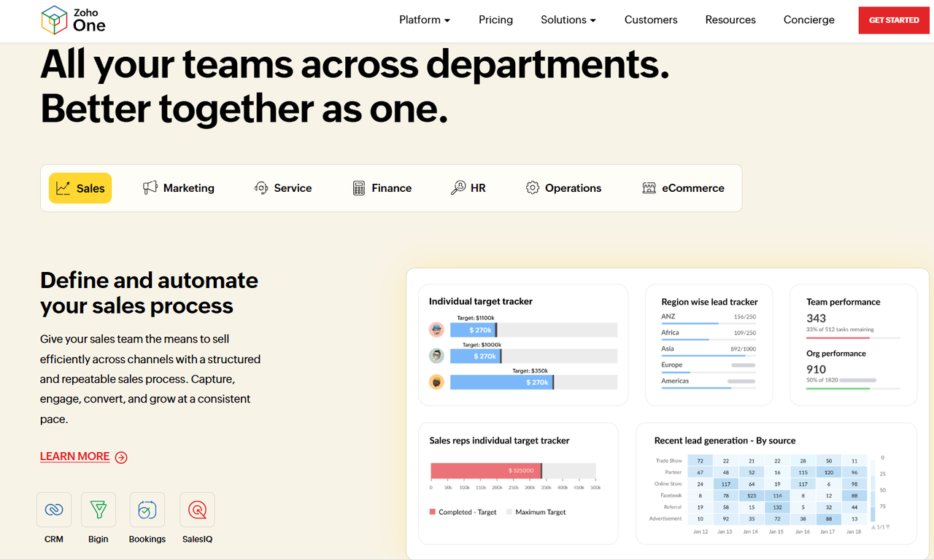The image size is (934, 560).
Task: Click the Bigin label
Action: pos(98,540)
